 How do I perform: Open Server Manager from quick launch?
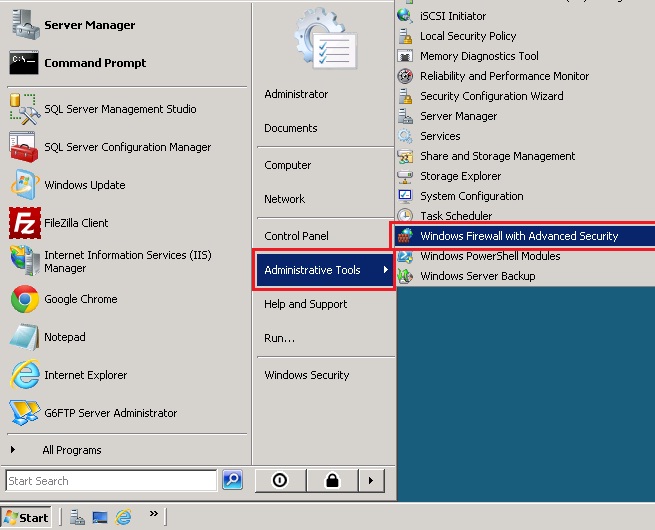point(77,518)
